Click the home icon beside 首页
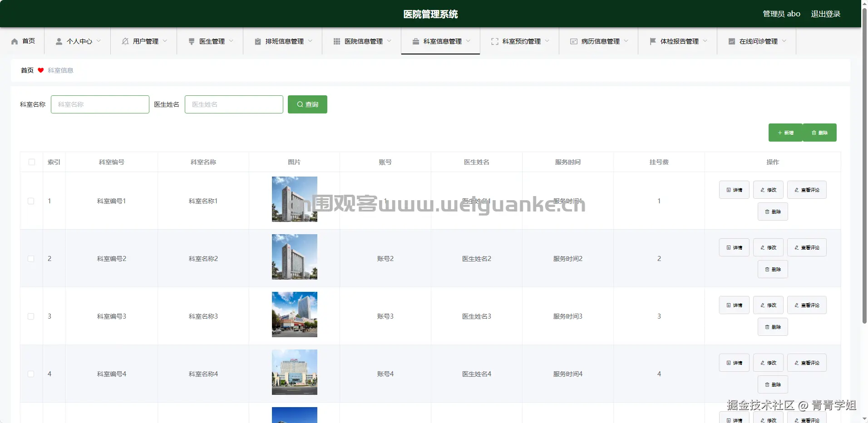Viewport: 868px width, 423px height. point(15,41)
